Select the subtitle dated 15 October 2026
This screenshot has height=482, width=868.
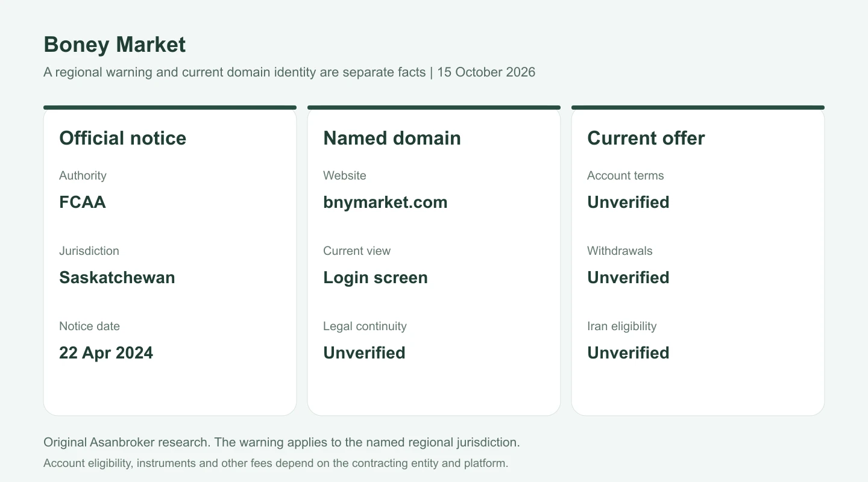(289, 72)
